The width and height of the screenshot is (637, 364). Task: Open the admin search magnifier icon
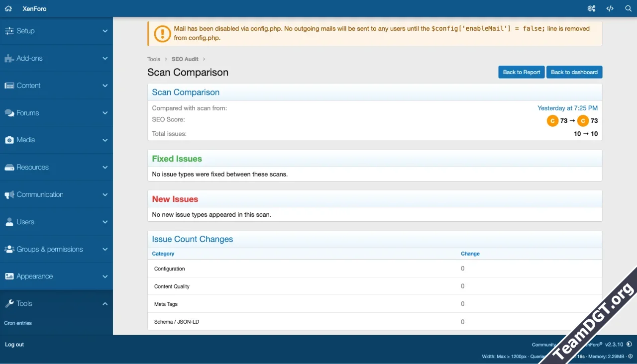[x=628, y=8]
